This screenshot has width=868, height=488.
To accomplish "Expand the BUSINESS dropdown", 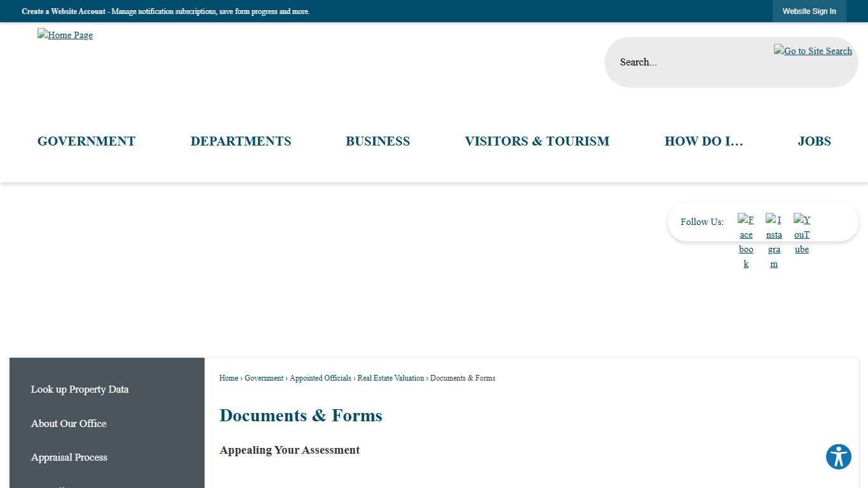I will pyautogui.click(x=377, y=141).
